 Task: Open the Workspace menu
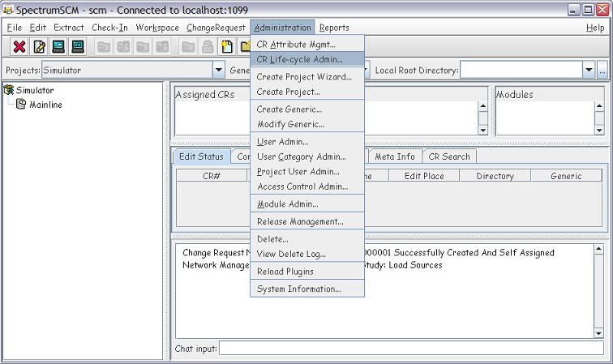point(157,28)
